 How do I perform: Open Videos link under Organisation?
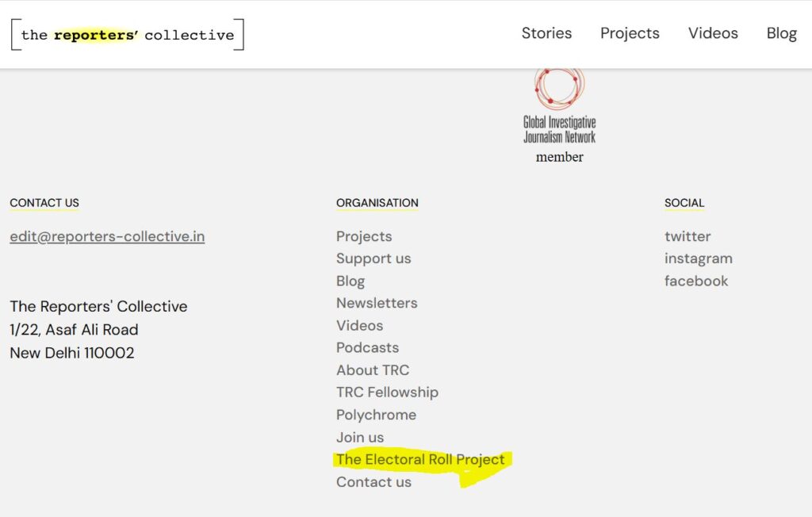(x=359, y=325)
